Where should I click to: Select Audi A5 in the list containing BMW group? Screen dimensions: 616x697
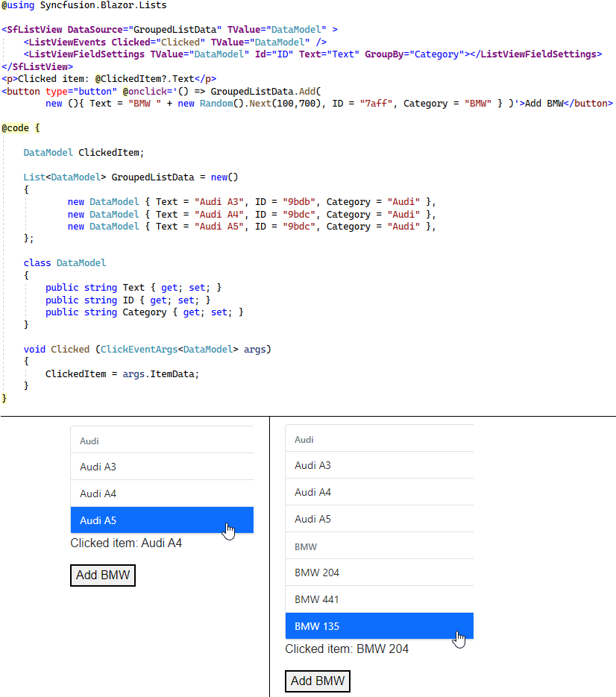point(379,519)
